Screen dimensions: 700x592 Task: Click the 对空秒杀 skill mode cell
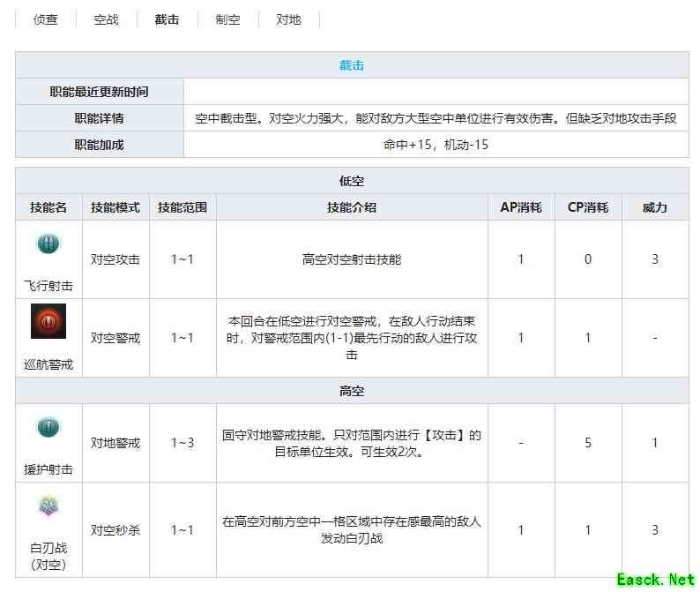pos(115,530)
